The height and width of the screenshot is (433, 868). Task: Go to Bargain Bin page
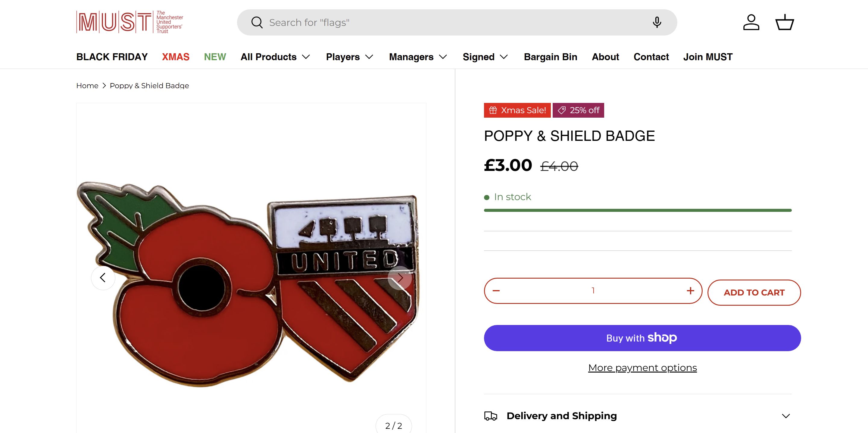tap(550, 57)
